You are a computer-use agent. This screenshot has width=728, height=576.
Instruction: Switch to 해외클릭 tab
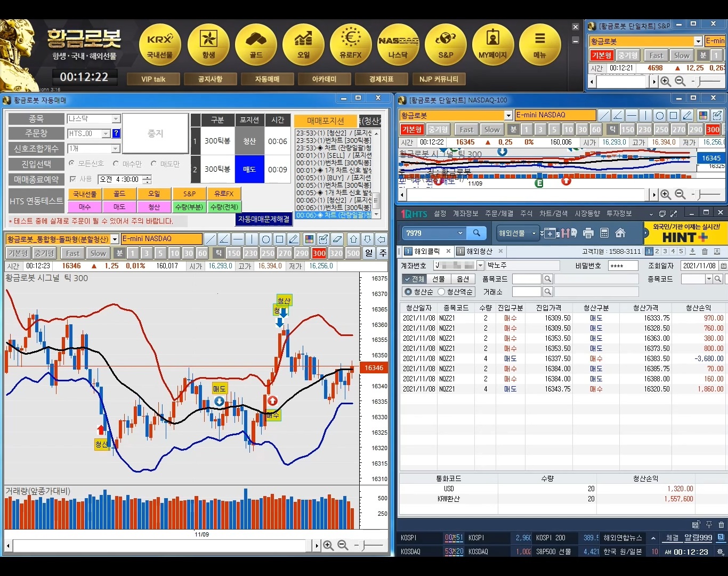point(427,251)
